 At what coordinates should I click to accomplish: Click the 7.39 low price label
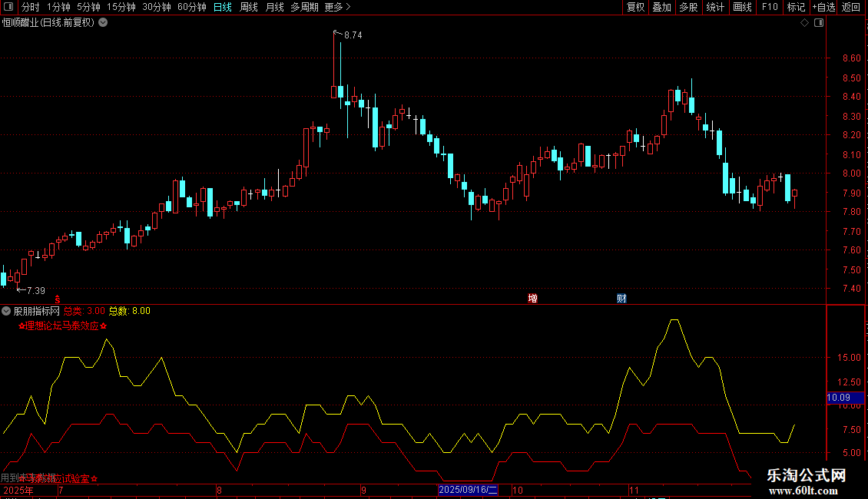(x=36, y=290)
